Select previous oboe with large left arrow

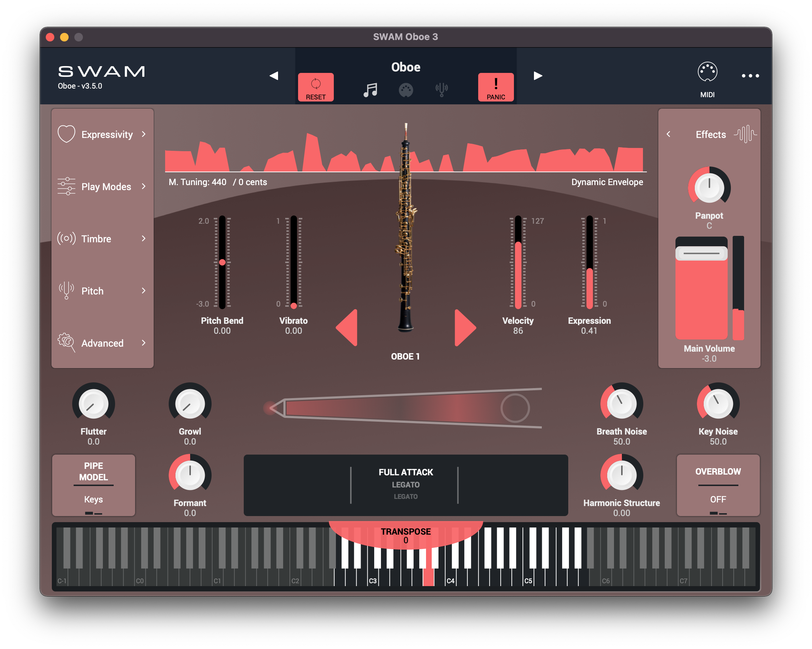[x=346, y=328]
